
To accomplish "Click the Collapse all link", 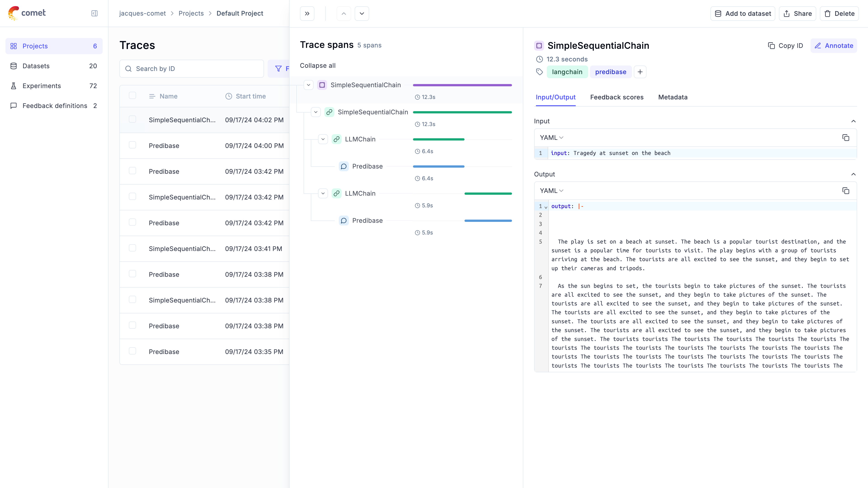I will pos(317,66).
